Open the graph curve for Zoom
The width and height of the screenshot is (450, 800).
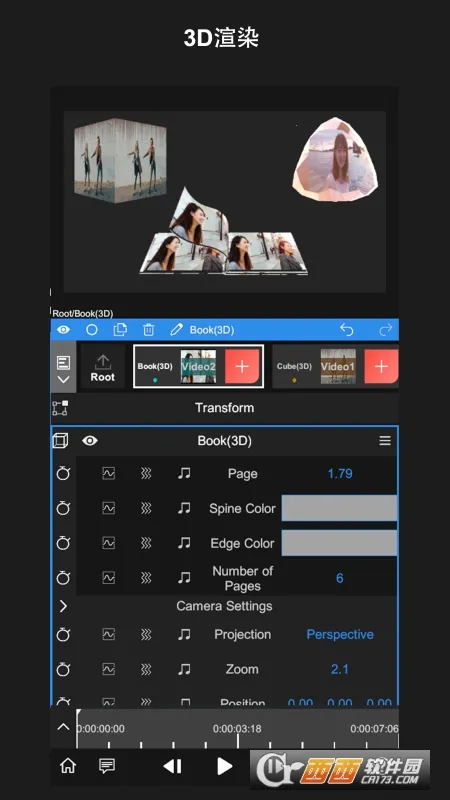point(108,669)
